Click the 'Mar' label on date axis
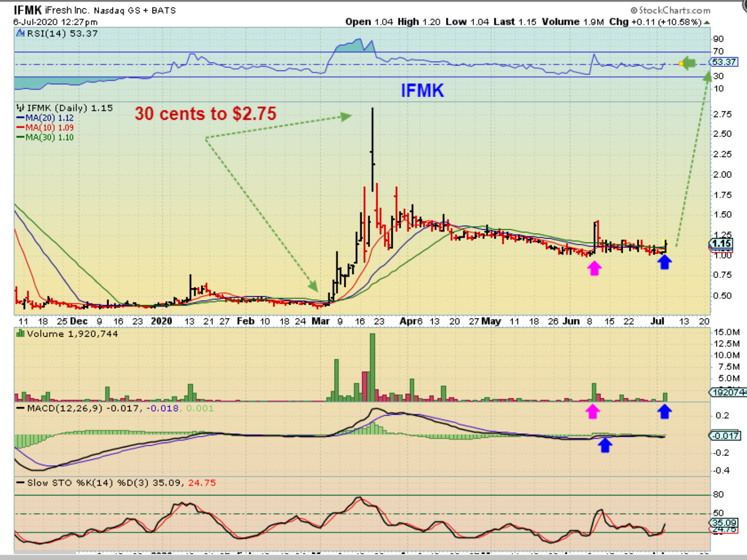 tap(321, 321)
